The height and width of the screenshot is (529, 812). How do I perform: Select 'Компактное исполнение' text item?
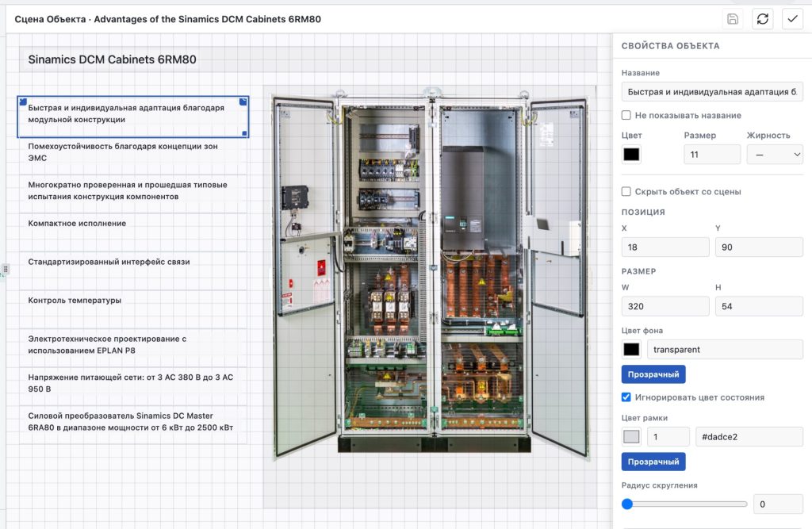pyautogui.click(x=77, y=224)
